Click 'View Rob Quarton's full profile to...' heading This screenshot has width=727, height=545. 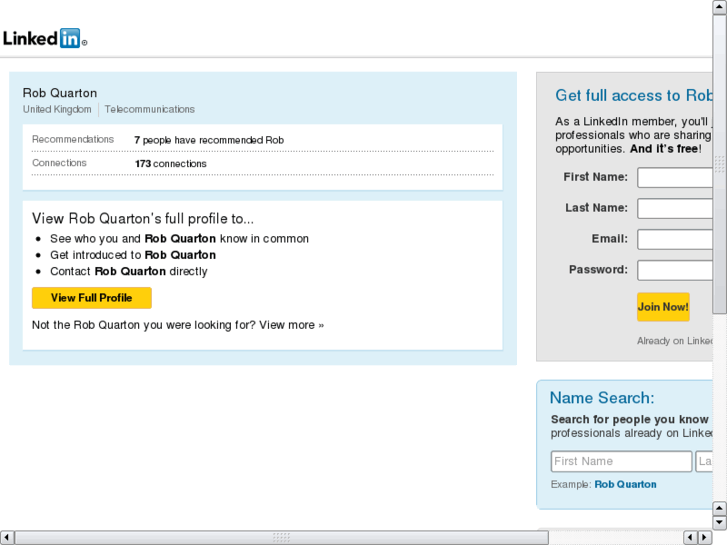[x=143, y=219]
